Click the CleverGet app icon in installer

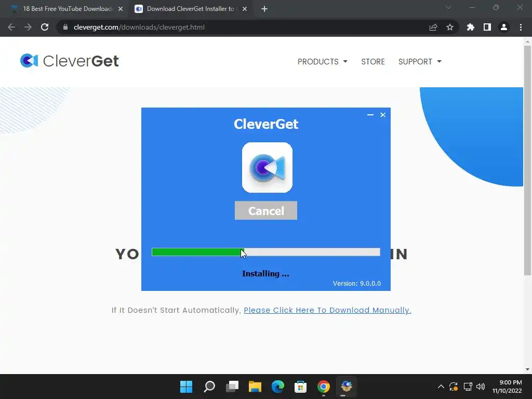(267, 168)
